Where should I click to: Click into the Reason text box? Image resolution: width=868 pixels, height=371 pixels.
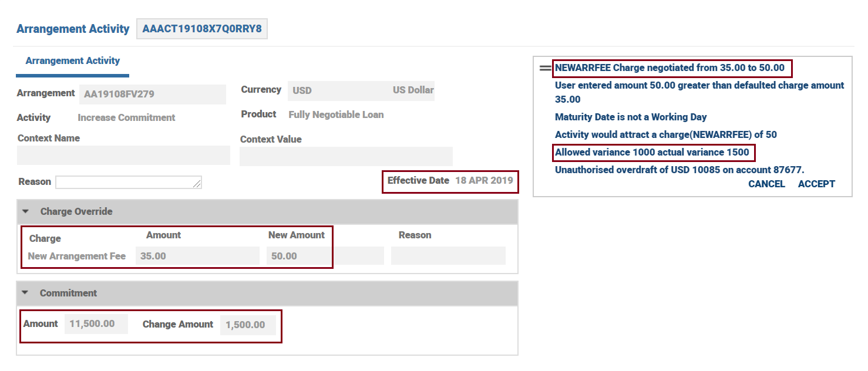click(128, 182)
